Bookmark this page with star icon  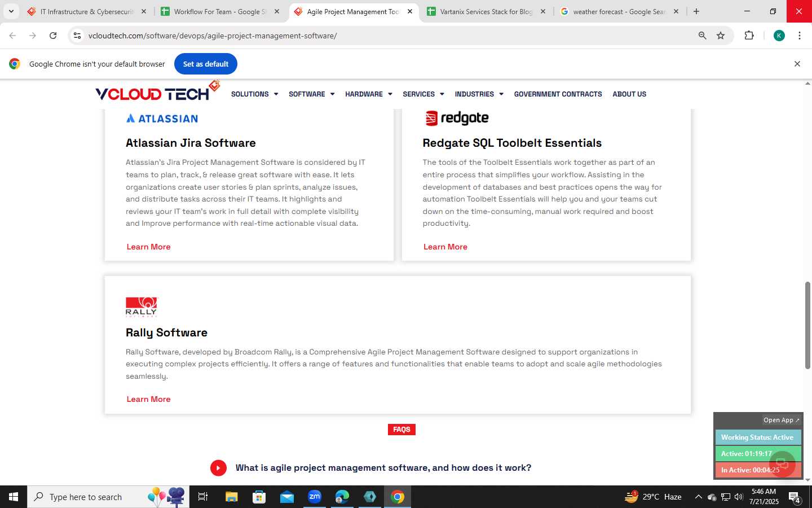point(721,36)
